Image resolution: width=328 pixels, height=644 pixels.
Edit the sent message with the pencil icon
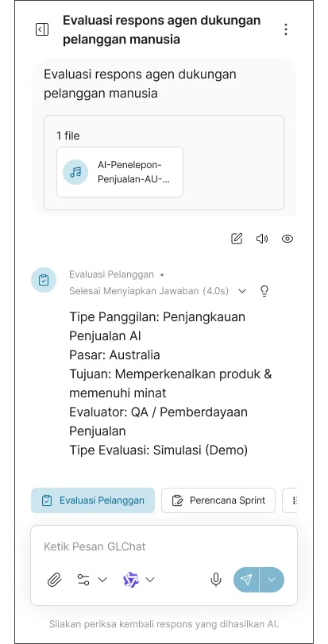[x=237, y=239]
